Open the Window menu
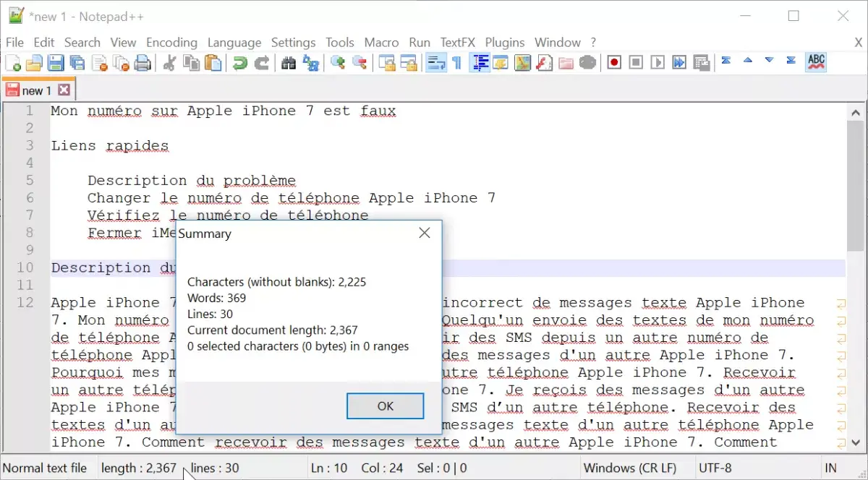The height and width of the screenshot is (480, 868). click(558, 43)
